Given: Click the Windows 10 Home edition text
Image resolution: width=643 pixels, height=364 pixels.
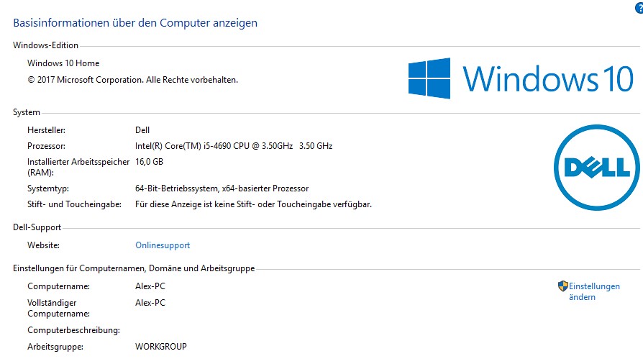Looking at the screenshot, I should click(63, 63).
